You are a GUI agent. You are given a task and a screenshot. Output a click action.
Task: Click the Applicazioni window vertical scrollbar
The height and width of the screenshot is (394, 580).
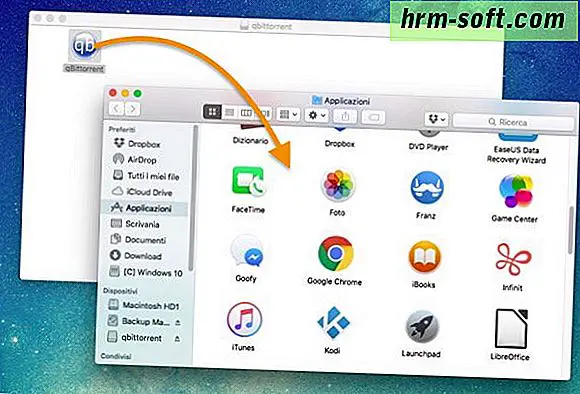[572, 230]
